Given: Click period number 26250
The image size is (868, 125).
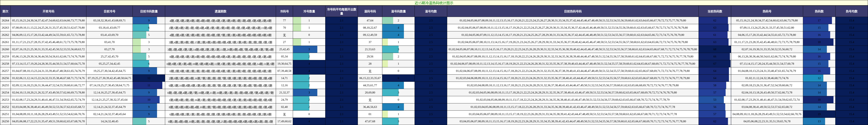Looking at the screenshot, I should tap(5, 121).
